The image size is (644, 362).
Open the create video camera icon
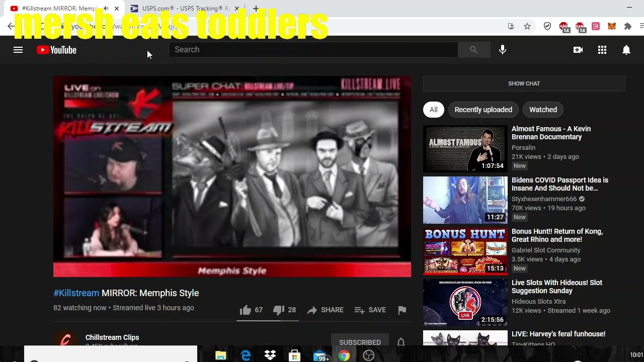tap(578, 50)
